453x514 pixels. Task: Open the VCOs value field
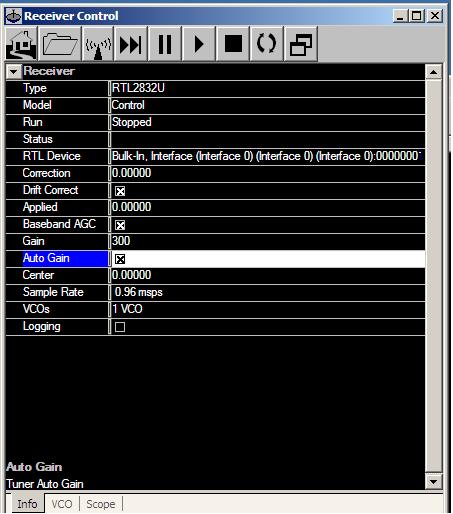click(268, 309)
